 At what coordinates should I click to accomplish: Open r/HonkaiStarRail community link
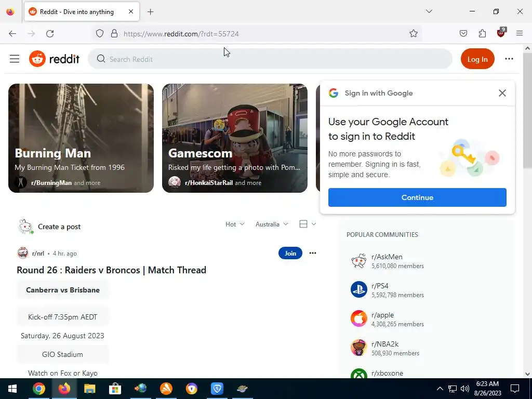click(209, 183)
